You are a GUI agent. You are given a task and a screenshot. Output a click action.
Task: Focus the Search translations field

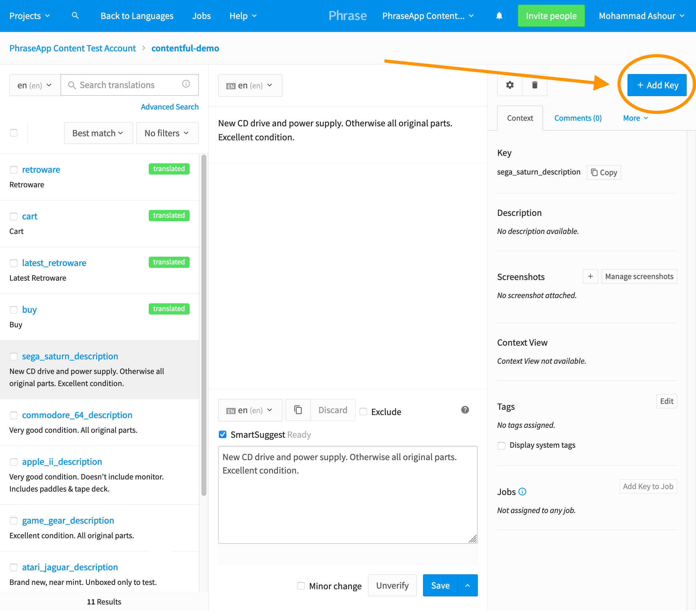click(130, 85)
